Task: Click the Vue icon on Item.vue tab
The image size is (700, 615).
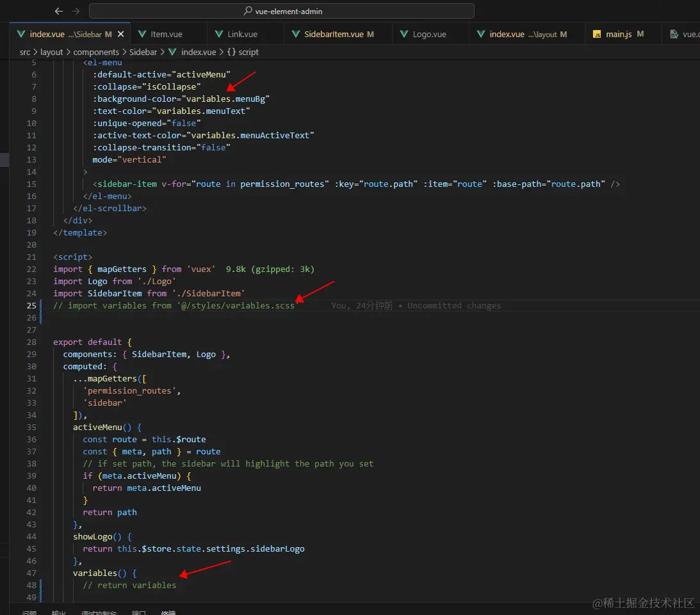Action: tap(142, 35)
